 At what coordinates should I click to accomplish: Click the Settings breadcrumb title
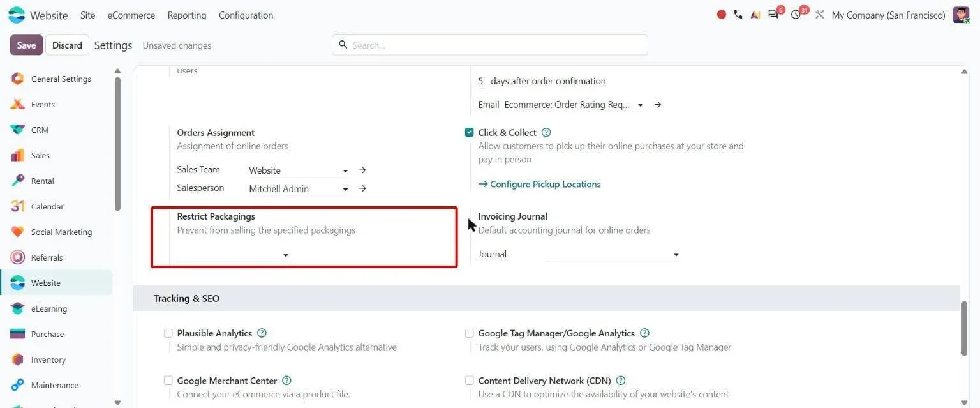pyautogui.click(x=114, y=45)
